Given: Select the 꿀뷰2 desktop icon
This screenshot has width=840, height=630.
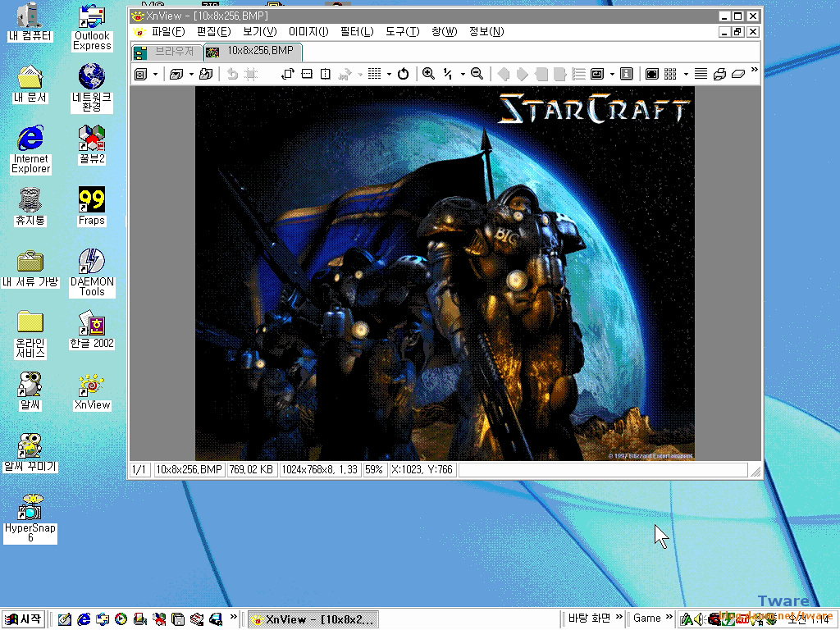Looking at the screenshot, I should tap(92, 144).
